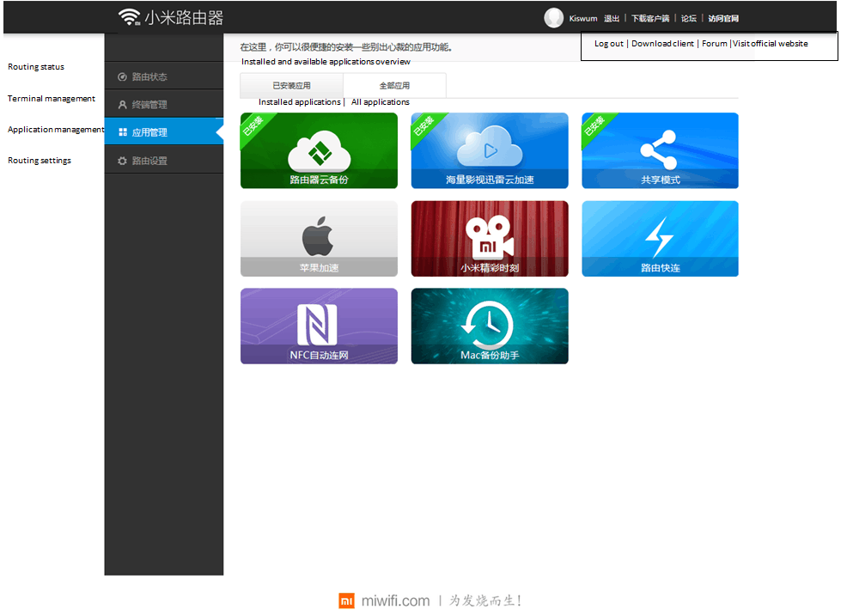Image resolution: width=847 pixels, height=616 pixels.
Task: Click the orange Mi logo in footer
Action: (347, 601)
